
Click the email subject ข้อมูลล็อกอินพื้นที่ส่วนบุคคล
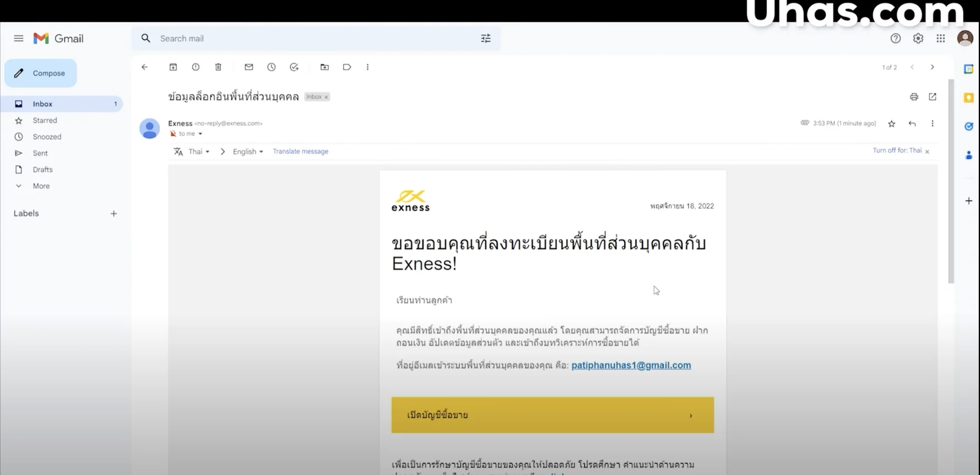point(233,97)
